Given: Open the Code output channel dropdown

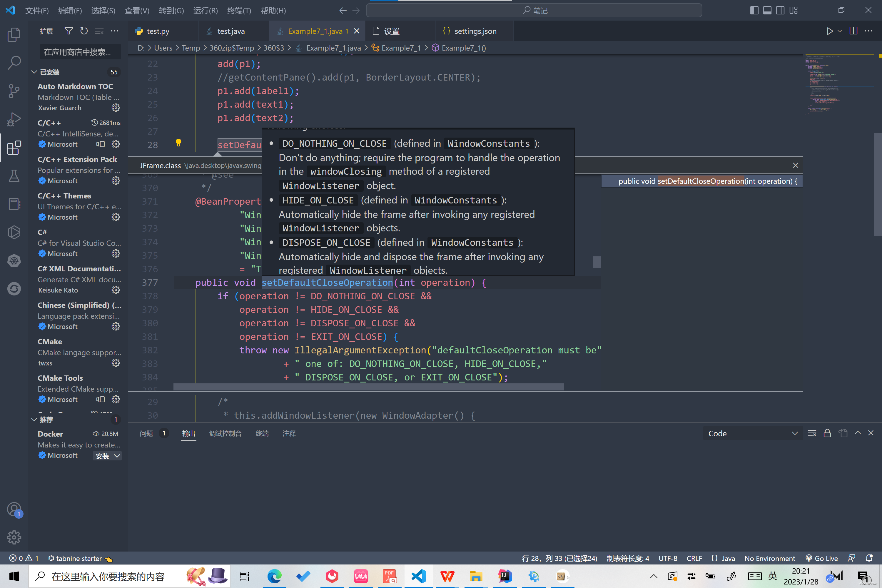Looking at the screenshot, I should coord(752,433).
